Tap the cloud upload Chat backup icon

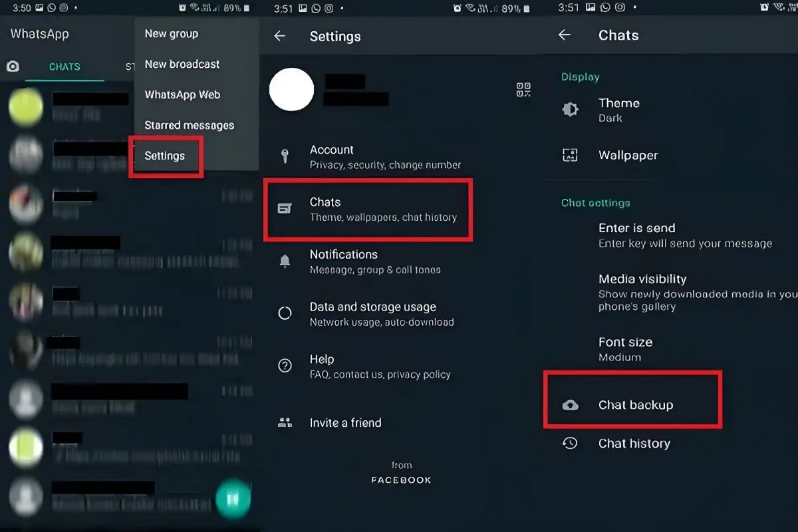[x=571, y=405]
